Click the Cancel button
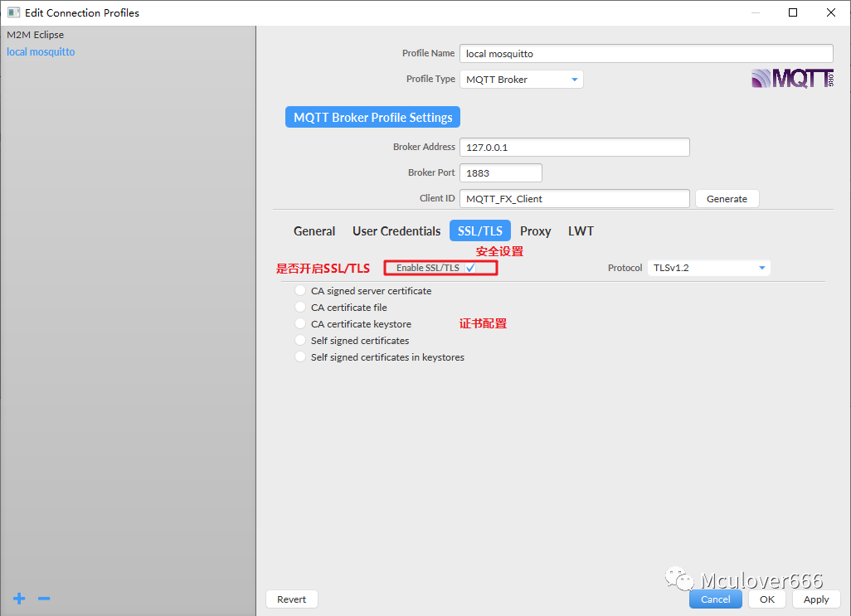This screenshot has height=616, width=851. pyautogui.click(x=715, y=599)
